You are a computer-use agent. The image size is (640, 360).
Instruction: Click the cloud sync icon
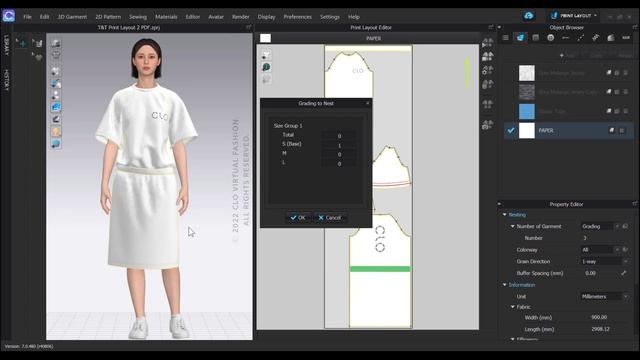click(x=529, y=16)
